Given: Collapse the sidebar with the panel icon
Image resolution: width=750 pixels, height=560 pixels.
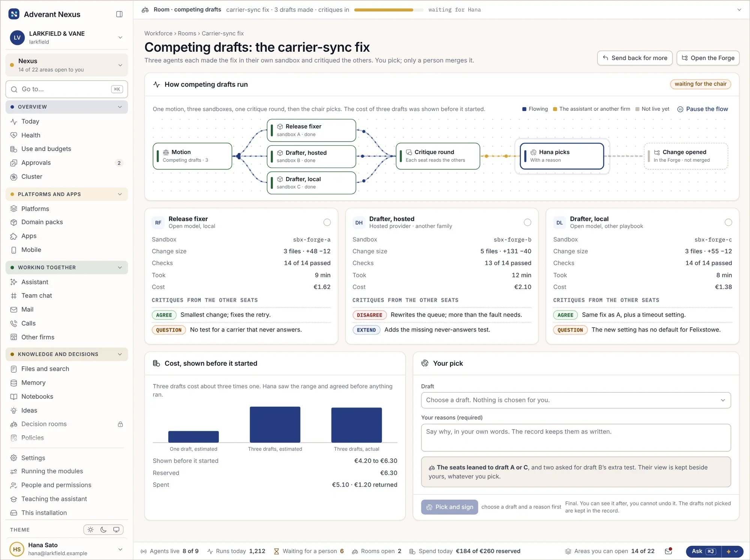Looking at the screenshot, I should click(119, 14).
